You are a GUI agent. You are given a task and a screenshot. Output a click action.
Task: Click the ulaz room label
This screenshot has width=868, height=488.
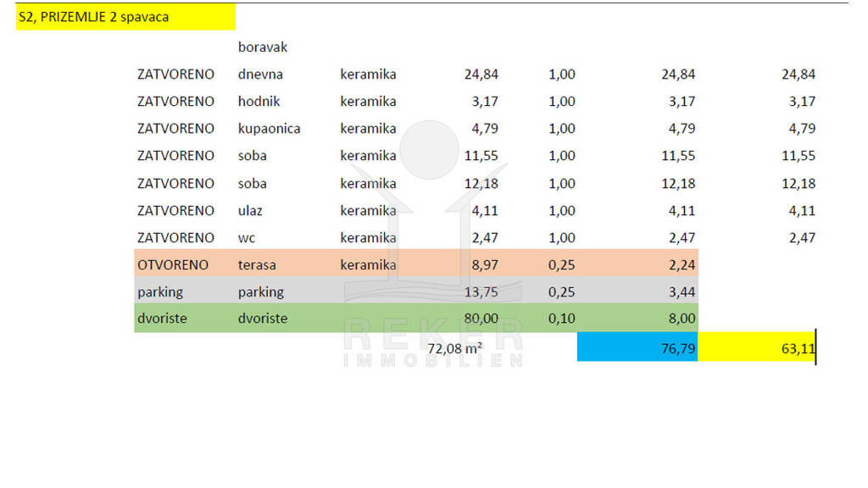pyautogui.click(x=252, y=210)
